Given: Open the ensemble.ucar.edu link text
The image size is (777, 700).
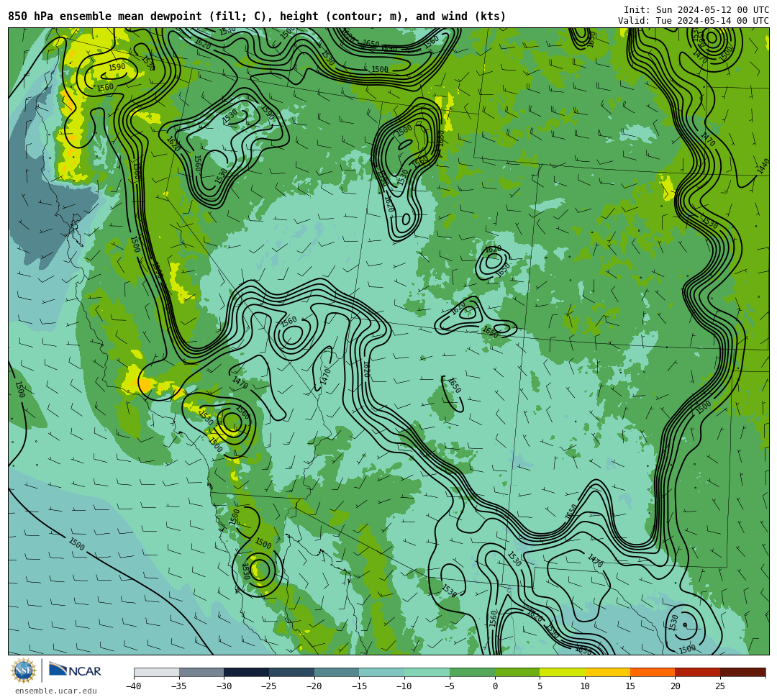Looking at the screenshot, I should 56,691.
